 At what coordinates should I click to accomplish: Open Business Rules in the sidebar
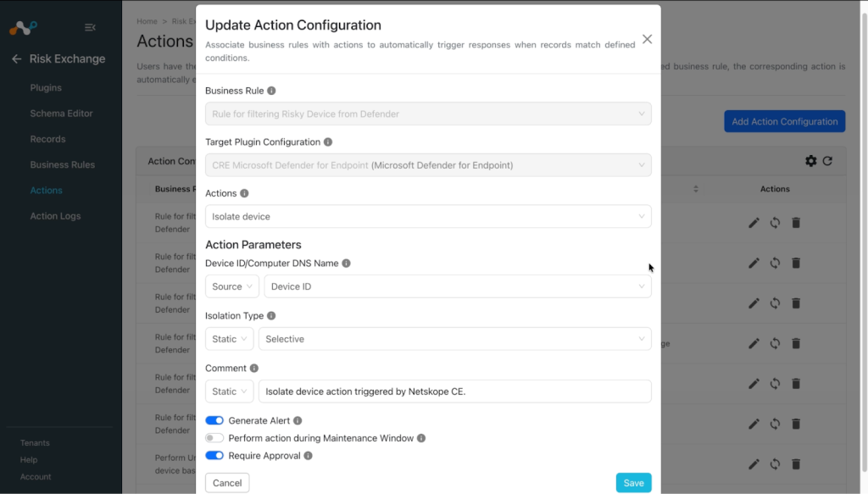[x=63, y=165]
